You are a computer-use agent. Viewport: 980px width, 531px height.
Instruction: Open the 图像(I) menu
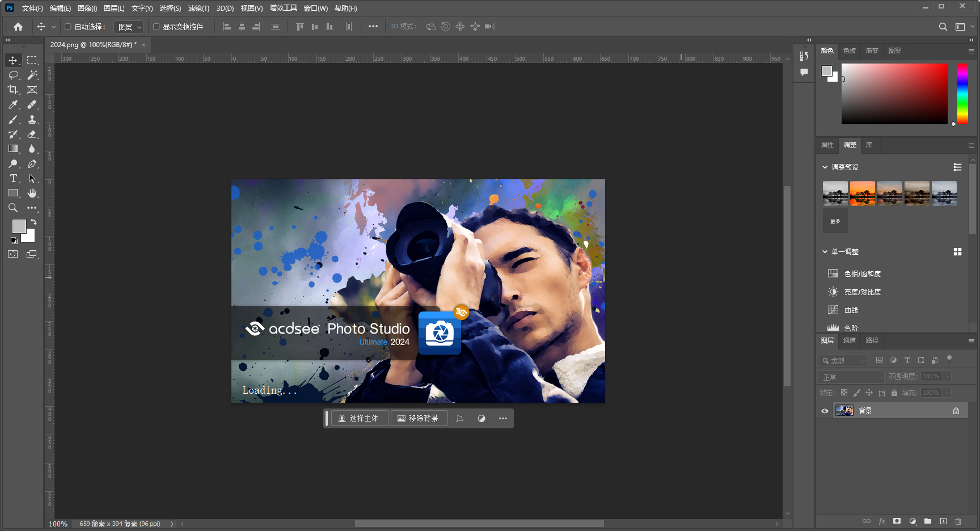click(x=87, y=9)
